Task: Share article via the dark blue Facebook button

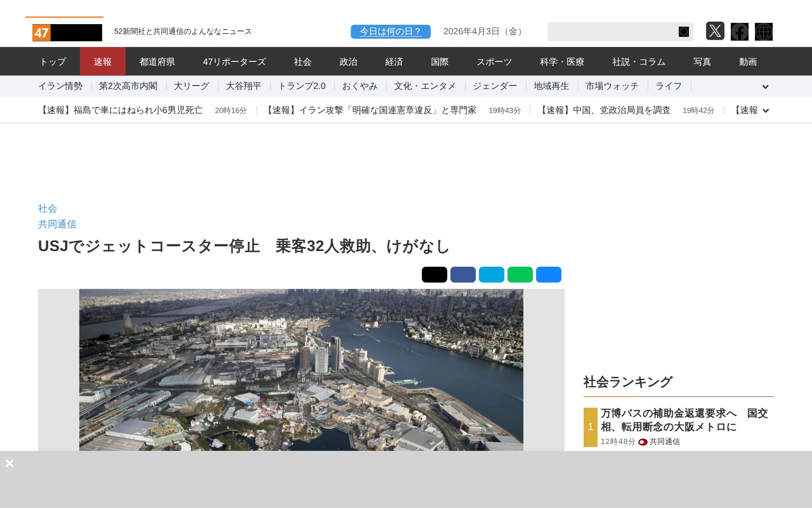Action: pos(464,274)
